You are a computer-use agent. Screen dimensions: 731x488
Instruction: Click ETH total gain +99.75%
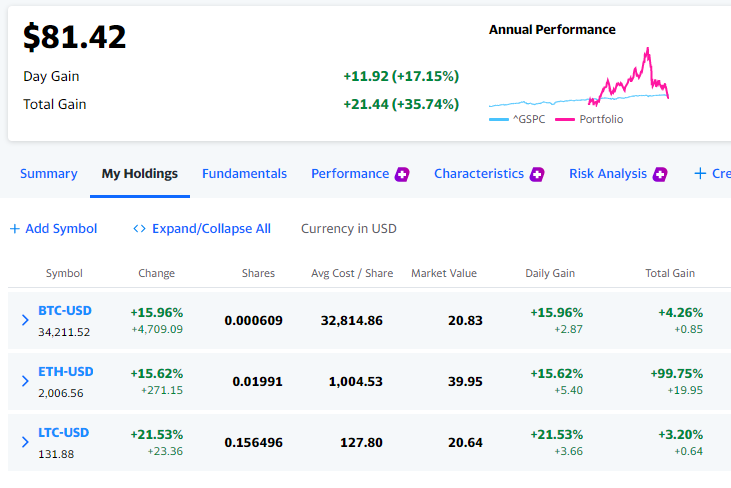click(676, 374)
